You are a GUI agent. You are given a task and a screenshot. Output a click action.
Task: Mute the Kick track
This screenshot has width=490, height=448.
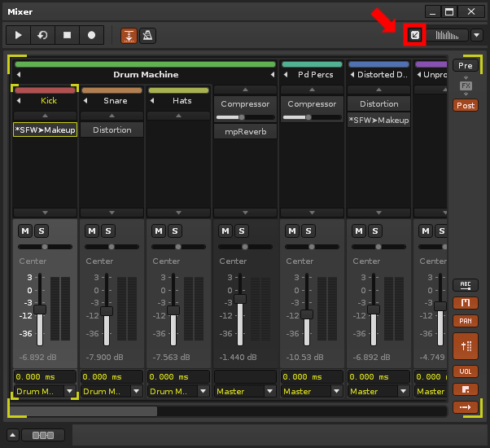click(25, 231)
